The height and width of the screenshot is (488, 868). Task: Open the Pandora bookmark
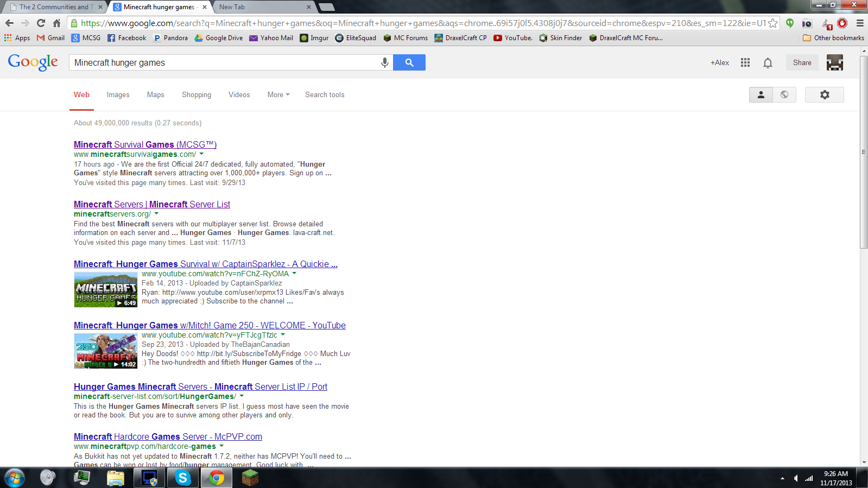click(x=170, y=38)
